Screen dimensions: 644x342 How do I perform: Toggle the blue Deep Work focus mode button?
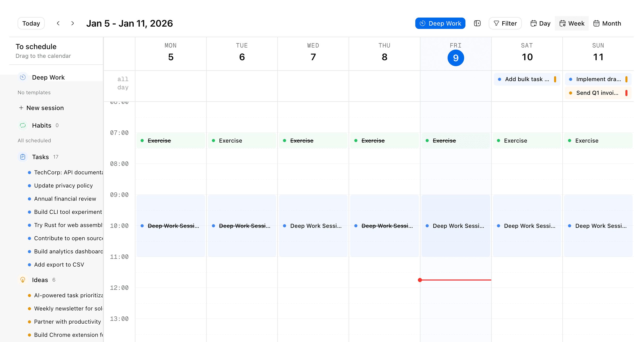(440, 23)
